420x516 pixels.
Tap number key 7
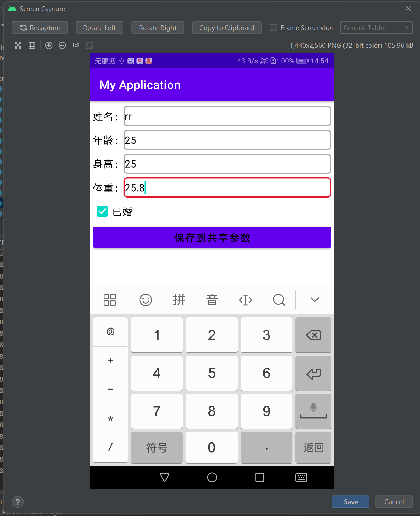[157, 411]
